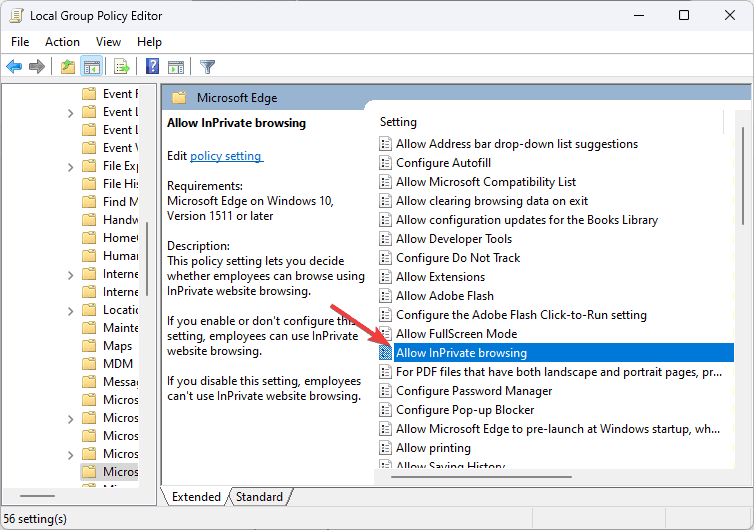This screenshot has height=530, width=754.
Task: Minimize the Local Group Policy Editor window
Action: [x=639, y=15]
